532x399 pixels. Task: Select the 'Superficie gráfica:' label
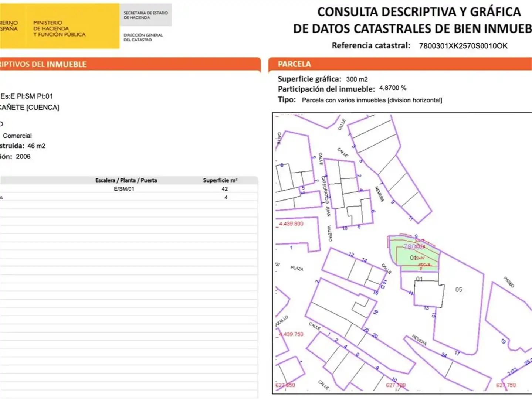coord(309,79)
